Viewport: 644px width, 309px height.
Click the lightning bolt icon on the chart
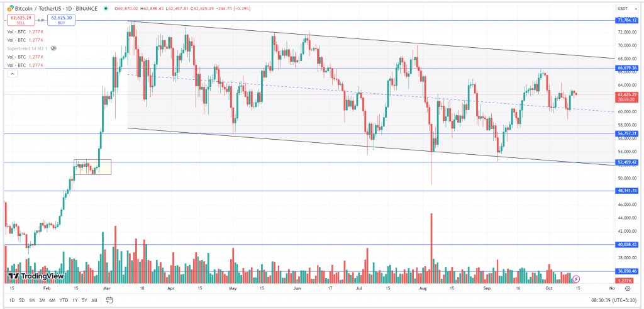pos(576,279)
